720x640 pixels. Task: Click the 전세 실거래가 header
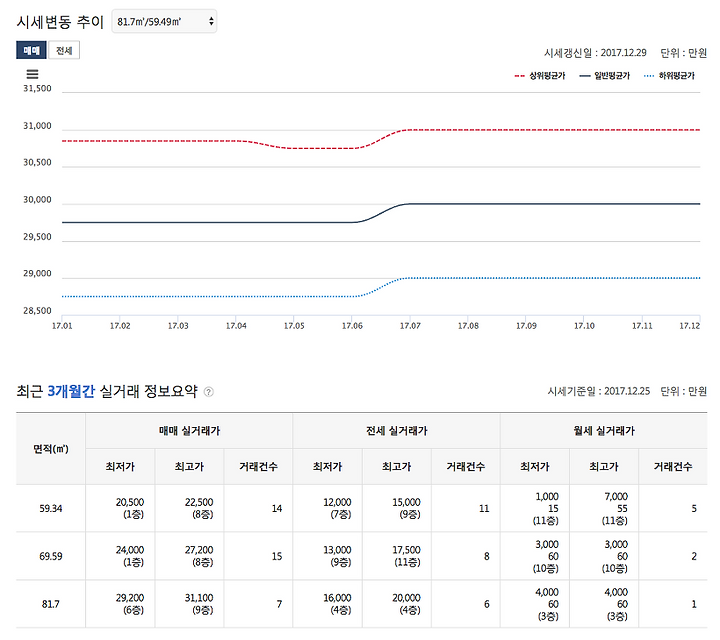point(397,431)
